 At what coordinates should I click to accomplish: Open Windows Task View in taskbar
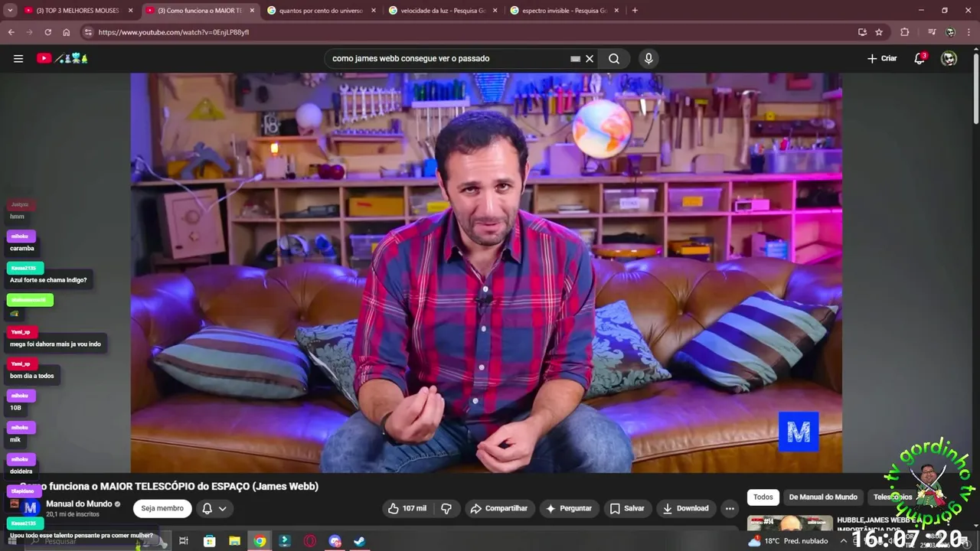point(184,541)
